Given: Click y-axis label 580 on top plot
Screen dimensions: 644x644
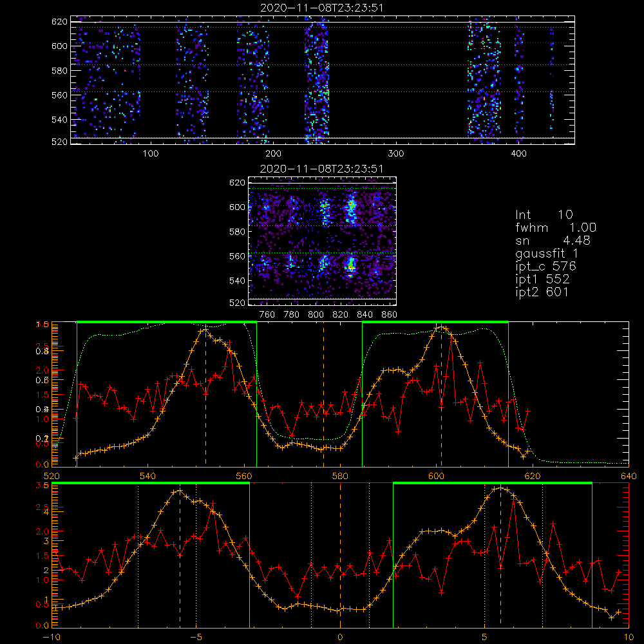Looking at the screenshot, I should 59,71.
